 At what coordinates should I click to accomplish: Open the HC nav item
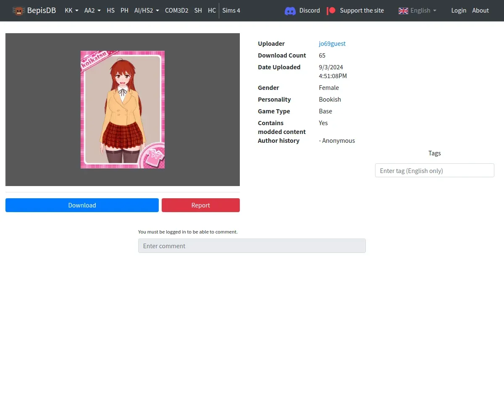click(x=212, y=10)
